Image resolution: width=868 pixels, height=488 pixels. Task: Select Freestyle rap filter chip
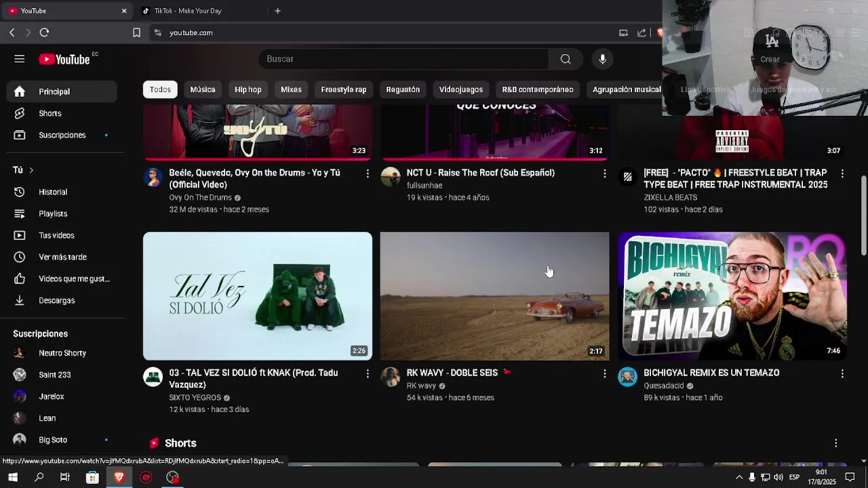(344, 89)
